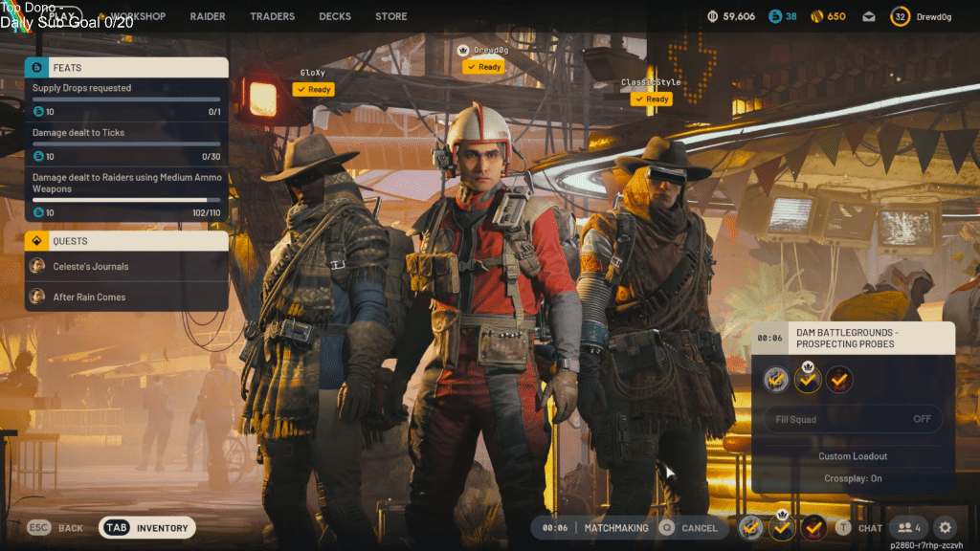Open the mail inbox envelope icon

click(x=869, y=16)
